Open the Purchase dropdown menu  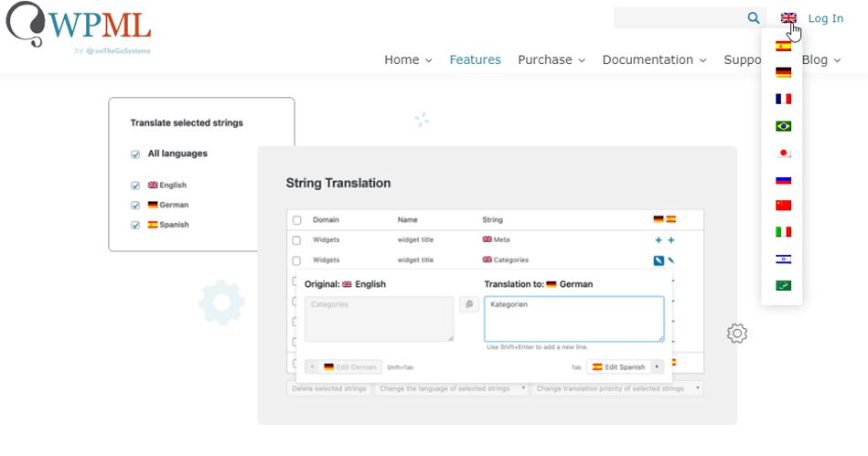[551, 60]
